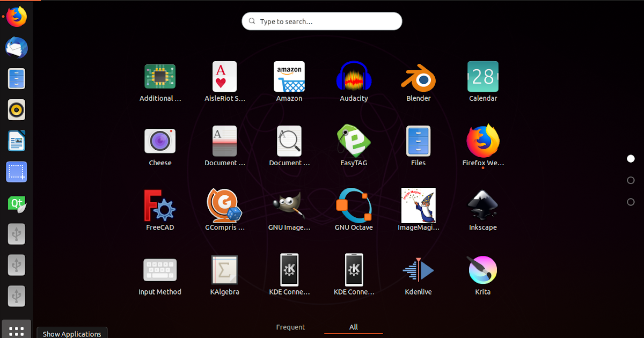This screenshot has height=338, width=644.
Task: Open GNU Image Manipulation Program
Action: tap(289, 205)
